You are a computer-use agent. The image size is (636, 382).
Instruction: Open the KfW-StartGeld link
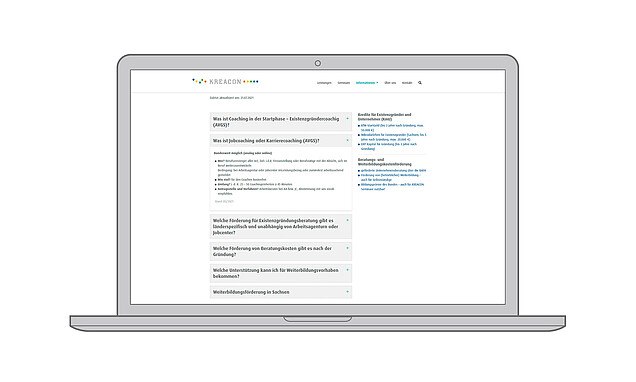tap(392, 128)
